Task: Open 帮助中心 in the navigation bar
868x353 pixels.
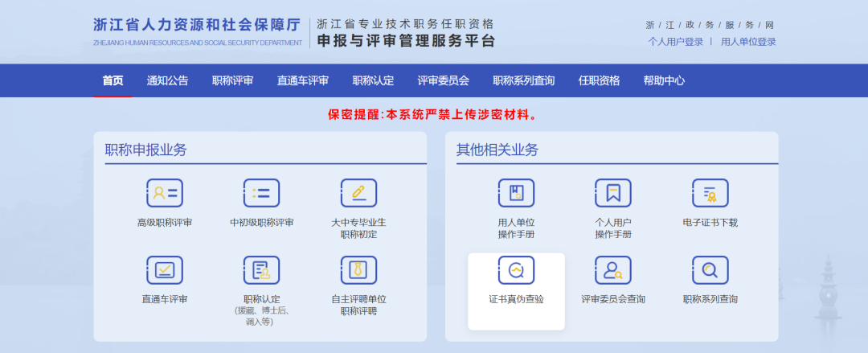Action: (665, 80)
